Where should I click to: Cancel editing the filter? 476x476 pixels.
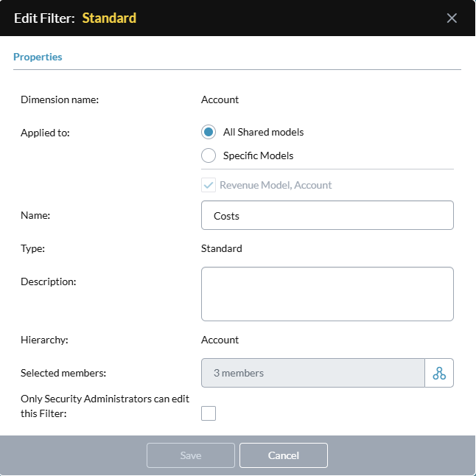pyautogui.click(x=284, y=455)
